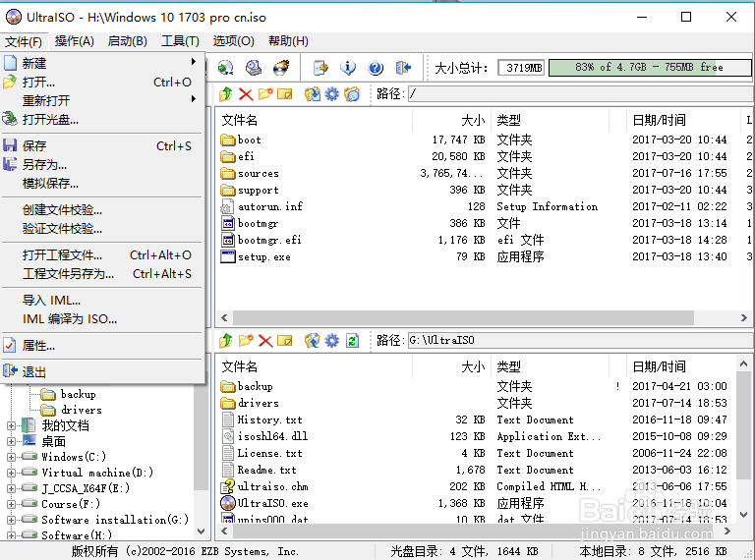
Task: Open Help via the question mark icon
Action: [x=376, y=68]
